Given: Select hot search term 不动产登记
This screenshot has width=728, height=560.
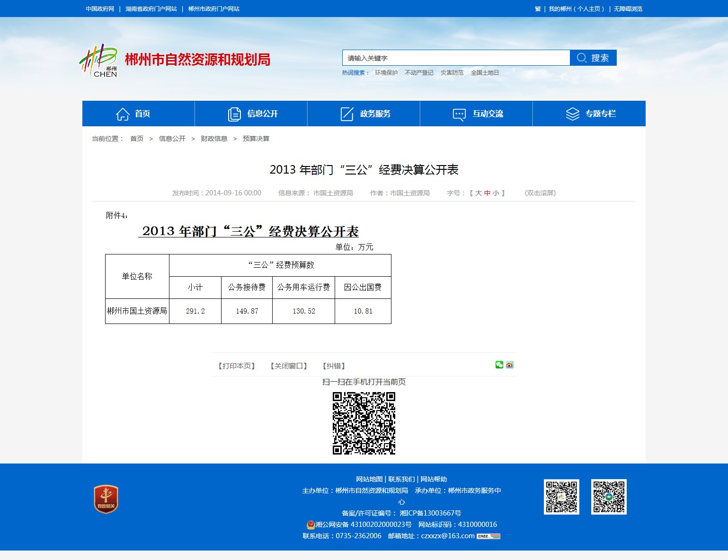Looking at the screenshot, I should point(419,73).
